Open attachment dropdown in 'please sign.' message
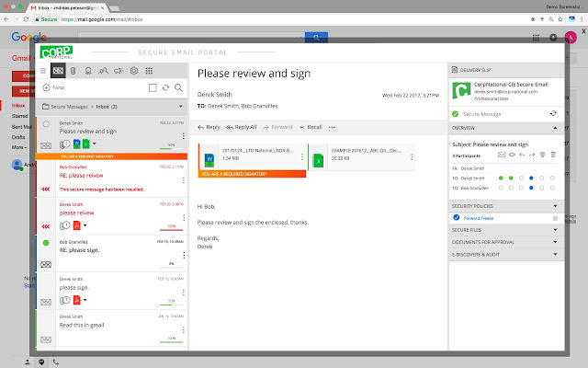The height and width of the screenshot is (368, 588). click(85, 300)
